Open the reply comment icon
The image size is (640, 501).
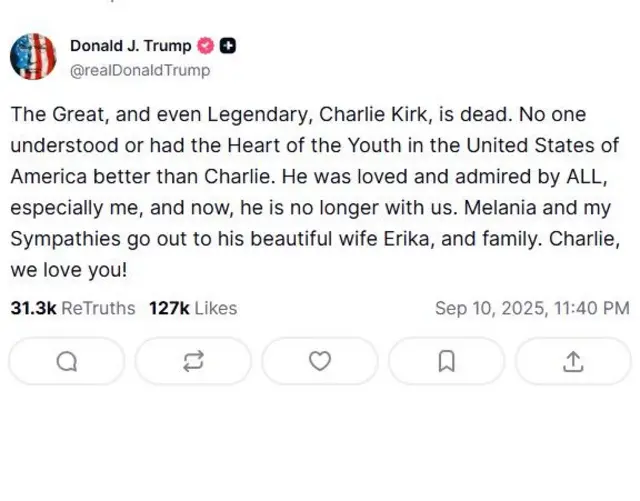pos(66,362)
